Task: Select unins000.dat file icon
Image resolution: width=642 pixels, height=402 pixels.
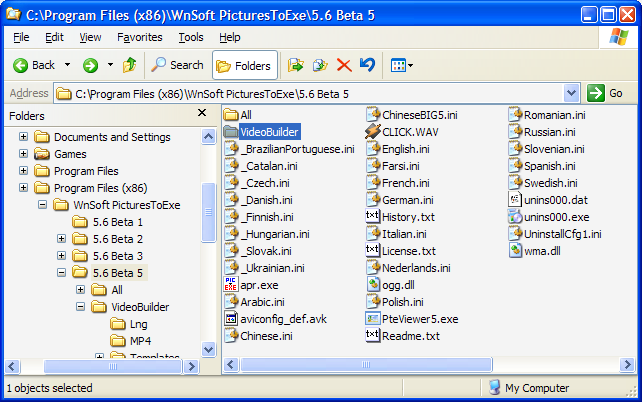Action: point(515,200)
